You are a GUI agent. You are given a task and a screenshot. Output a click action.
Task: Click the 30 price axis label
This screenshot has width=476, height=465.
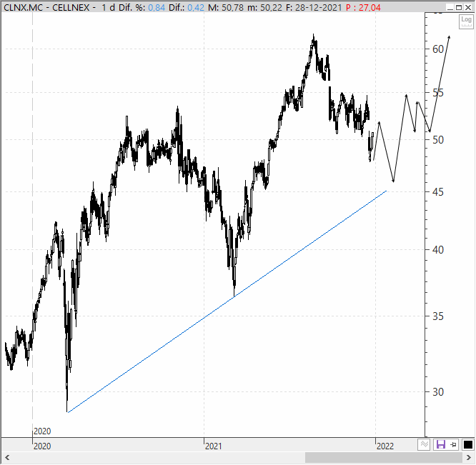[438, 392]
